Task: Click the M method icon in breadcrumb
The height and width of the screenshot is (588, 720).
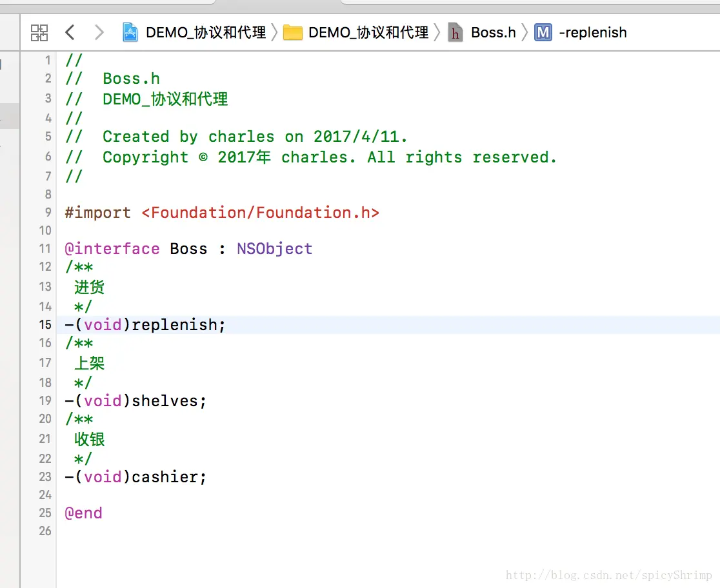Action: pos(543,33)
